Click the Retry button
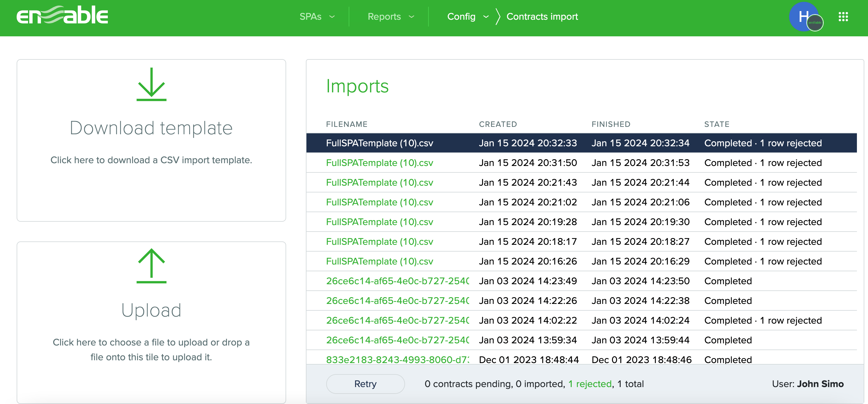The width and height of the screenshot is (868, 404). 365,383
